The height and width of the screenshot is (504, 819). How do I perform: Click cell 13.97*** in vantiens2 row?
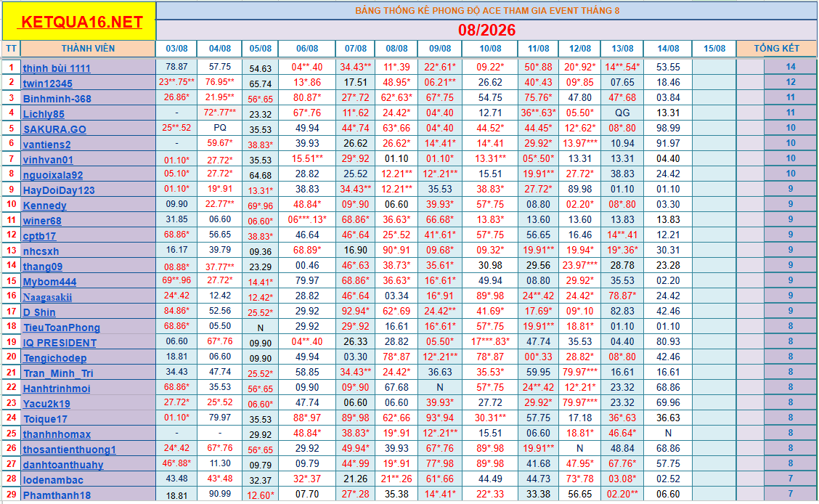coord(580,143)
